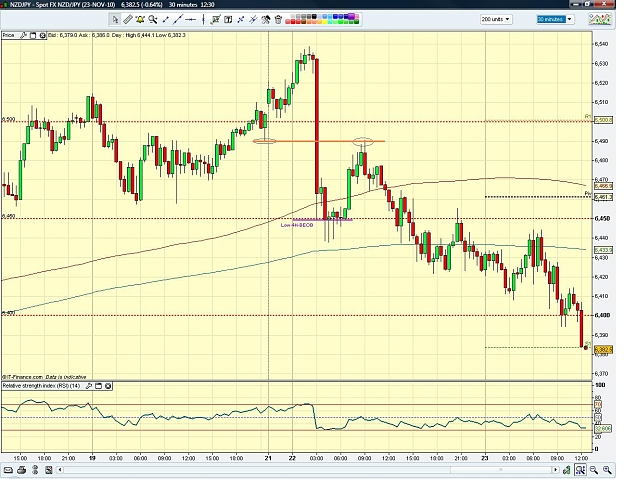625x479 pixels.
Task: Open the 30 minutes timeframe dropdown arrow
Action: (x=570, y=19)
